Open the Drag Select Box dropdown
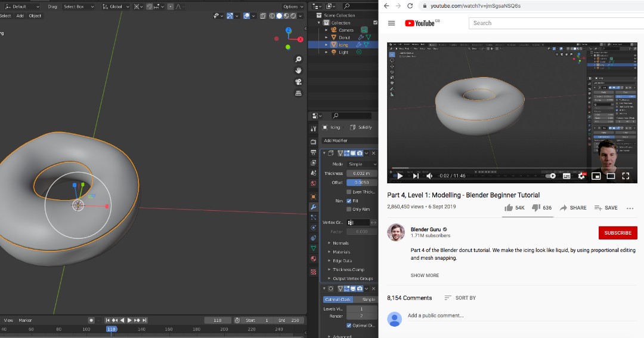 [x=79, y=7]
